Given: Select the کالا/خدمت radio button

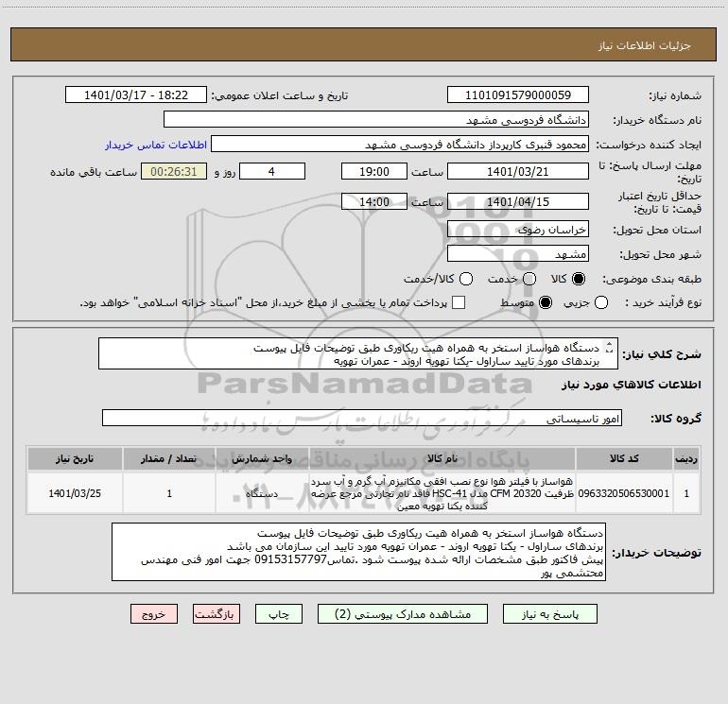Looking at the screenshot, I should (466, 279).
